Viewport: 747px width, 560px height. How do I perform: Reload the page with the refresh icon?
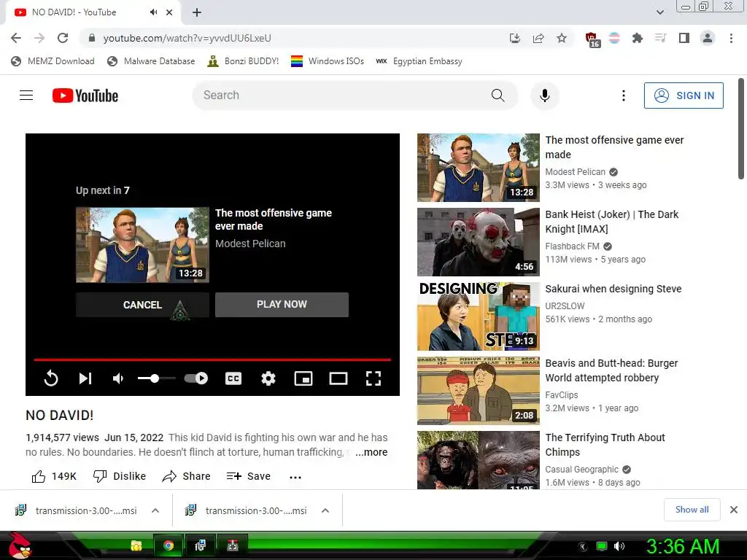tap(63, 38)
